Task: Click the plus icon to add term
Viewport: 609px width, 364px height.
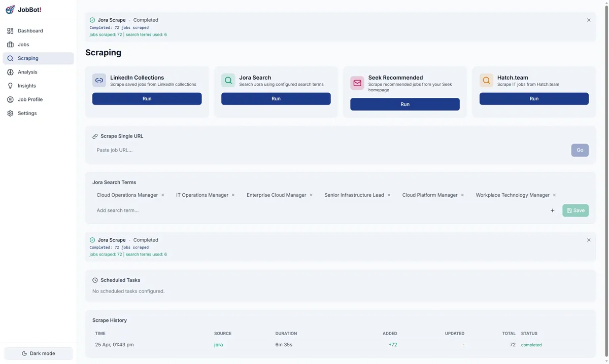Action: pyautogui.click(x=553, y=210)
